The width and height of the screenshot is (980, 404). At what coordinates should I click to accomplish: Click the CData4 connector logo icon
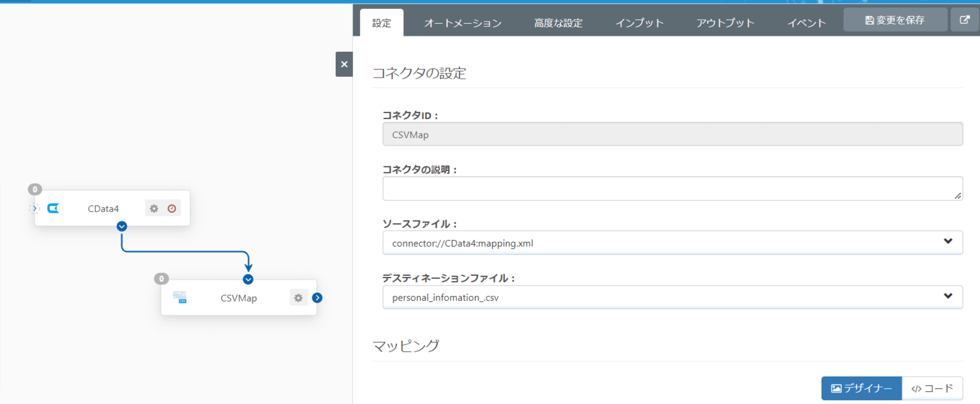click(x=54, y=209)
